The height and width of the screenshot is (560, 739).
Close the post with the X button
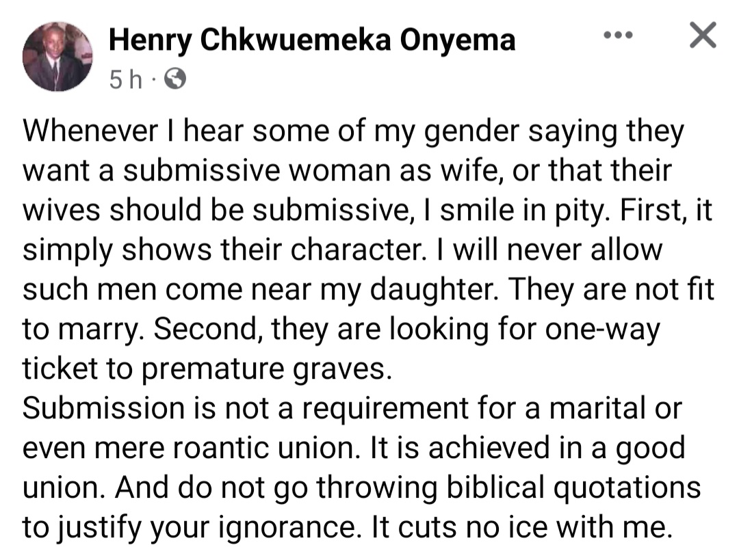(702, 36)
